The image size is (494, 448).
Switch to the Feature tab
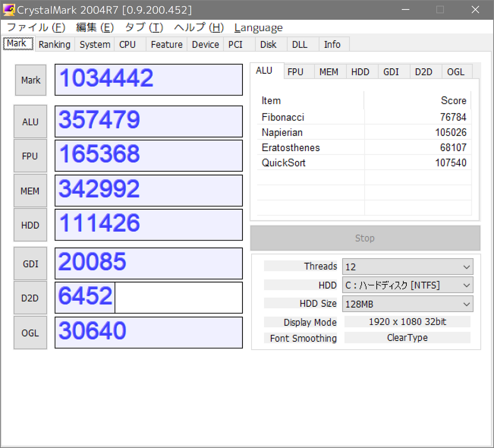[167, 44]
